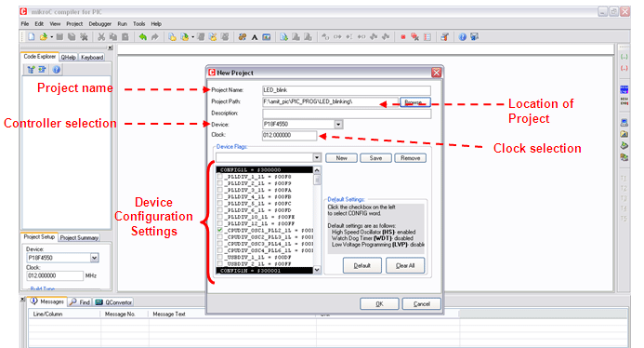This screenshot has height=348, width=644.
Task: Click the Browse button
Action: pyautogui.click(x=414, y=102)
